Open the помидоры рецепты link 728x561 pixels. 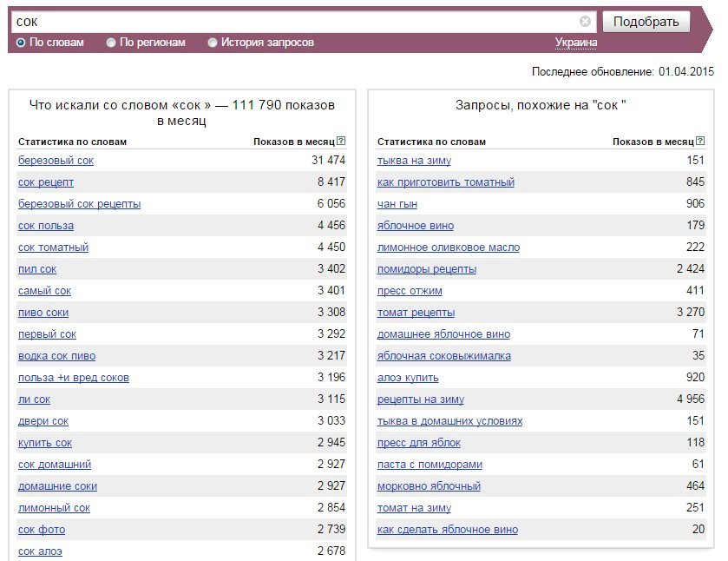pyautogui.click(x=427, y=269)
